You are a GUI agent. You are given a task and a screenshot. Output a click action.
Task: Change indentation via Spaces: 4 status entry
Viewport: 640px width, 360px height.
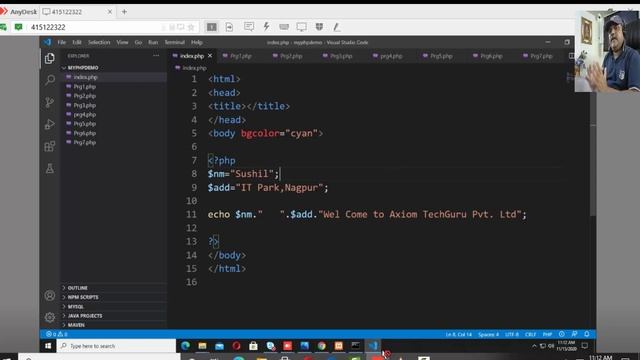point(488,334)
